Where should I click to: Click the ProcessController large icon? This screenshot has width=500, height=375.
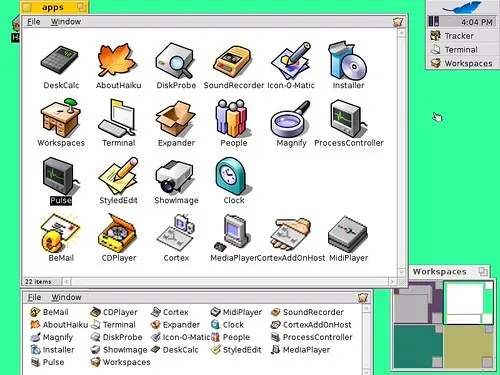pyautogui.click(x=348, y=118)
